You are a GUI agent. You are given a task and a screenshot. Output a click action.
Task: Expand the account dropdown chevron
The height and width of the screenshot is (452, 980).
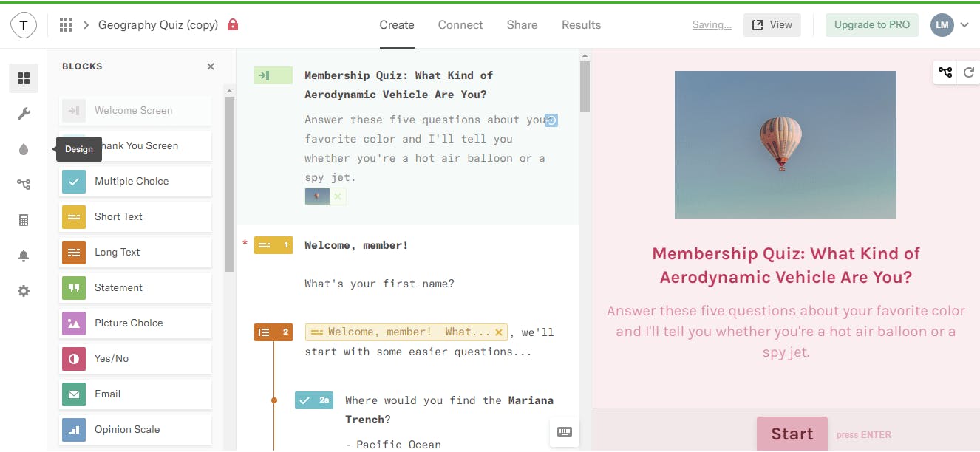pyautogui.click(x=964, y=25)
